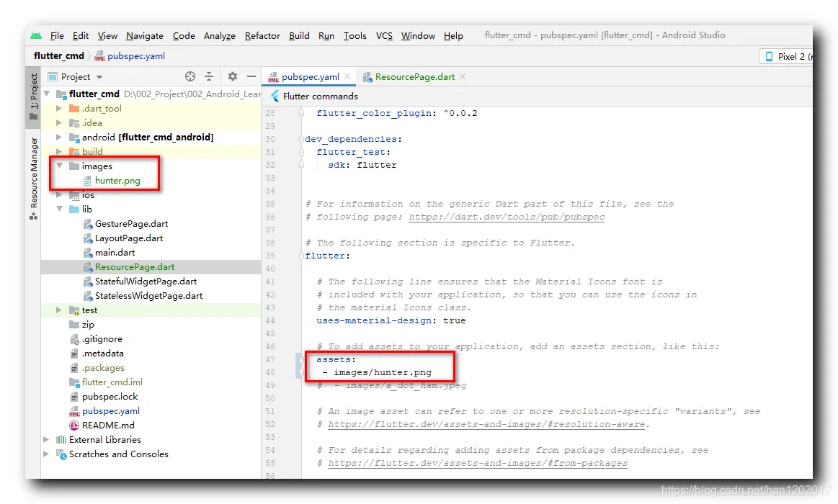This screenshot has width=838, height=504.
Task: Click flutter_cmd in breadcrumb bar
Action: [x=59, y=55]
